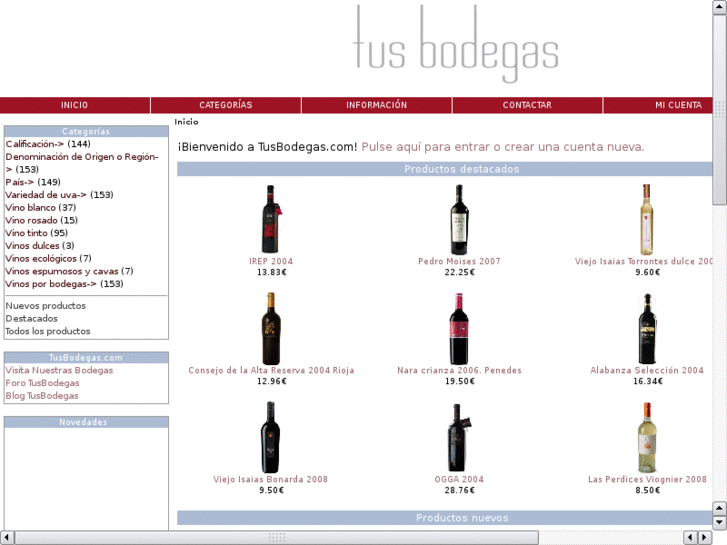Open Consejo de la Alta Reserva 2004 Rioja title
This screenshot has width=727, height=545.
tap(271, 370)
